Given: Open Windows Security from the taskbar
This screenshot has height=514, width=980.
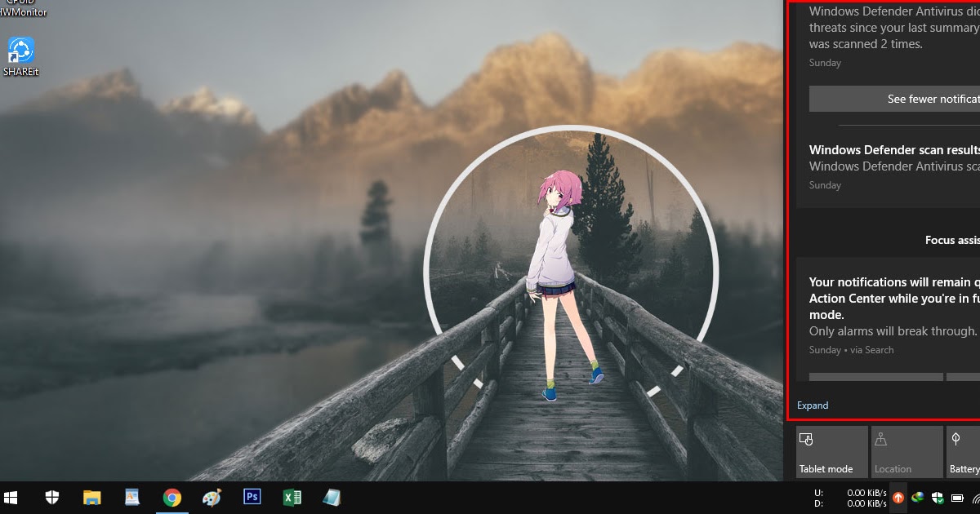Looking at the screenshot, I should (52, 497).
